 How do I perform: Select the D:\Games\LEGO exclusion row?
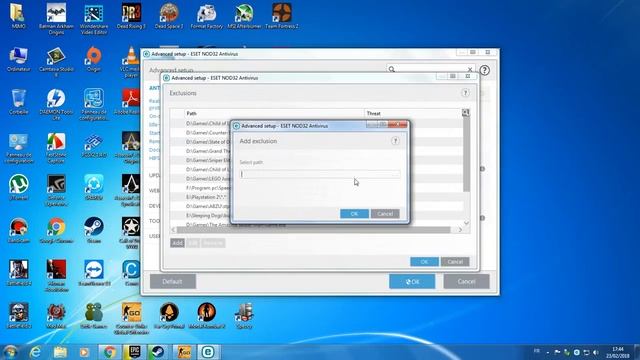pyautogui.click(x=208, y=179)
